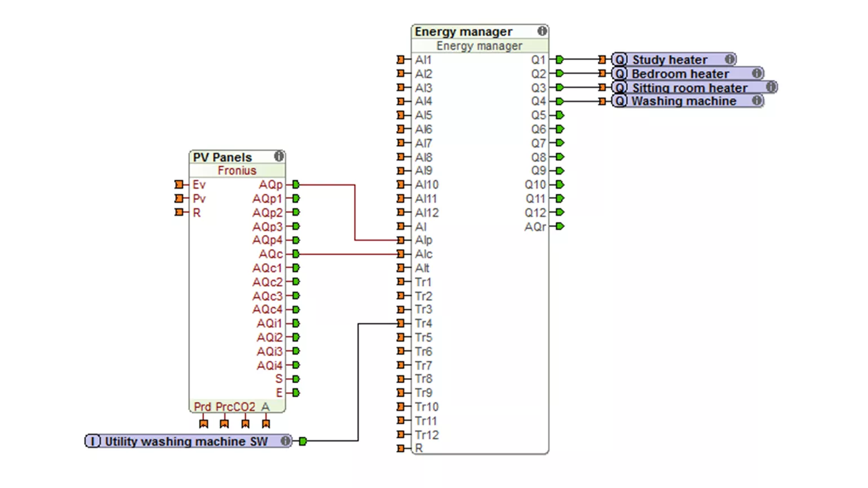The height and width of the screenshot is (488, 868).
Task: Click the Tr9 input label
Action: click(x=423, y=393)
